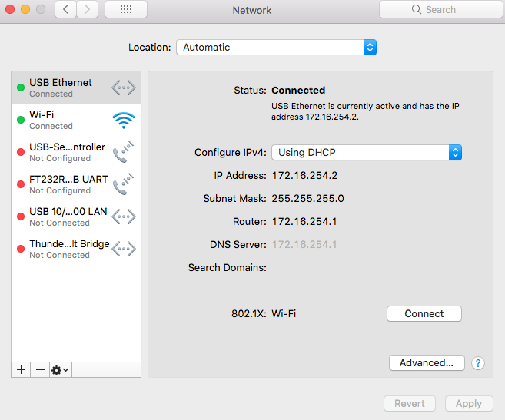Select USB 10/...00 LAN service
Image resolution: width=505 pixels, height=420 pixels.
76,217
